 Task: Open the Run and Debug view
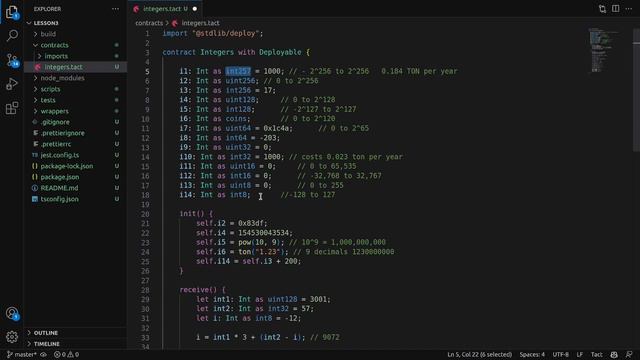(x=11, y=84)
